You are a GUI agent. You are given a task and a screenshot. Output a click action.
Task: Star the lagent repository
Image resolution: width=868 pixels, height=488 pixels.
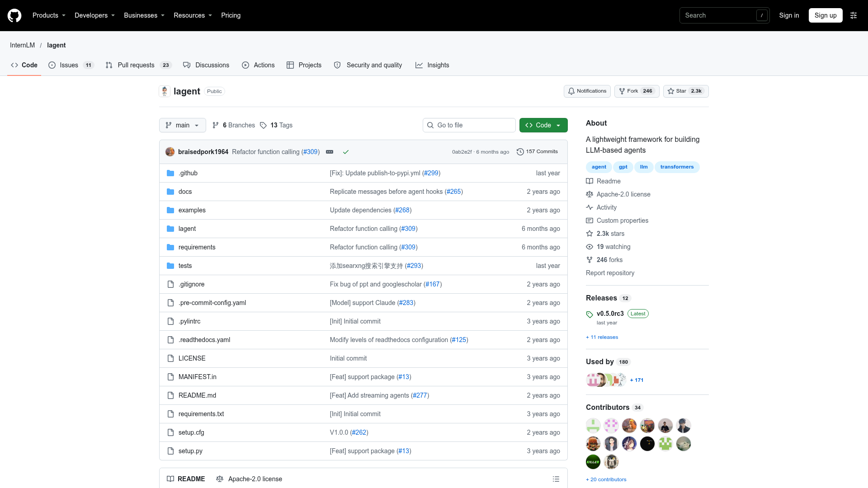coord(686,91)
